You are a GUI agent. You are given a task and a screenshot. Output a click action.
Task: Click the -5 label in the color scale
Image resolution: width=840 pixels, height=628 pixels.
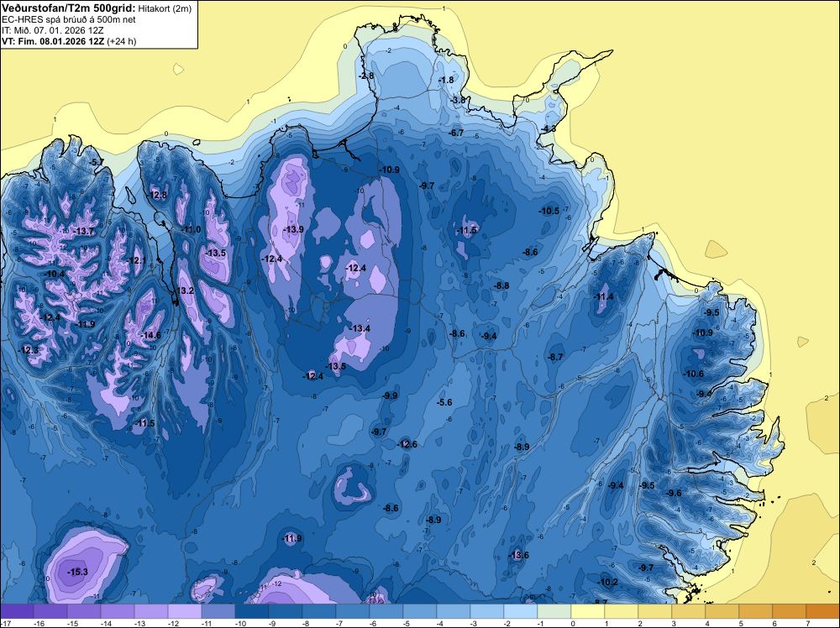pos(407,623)
